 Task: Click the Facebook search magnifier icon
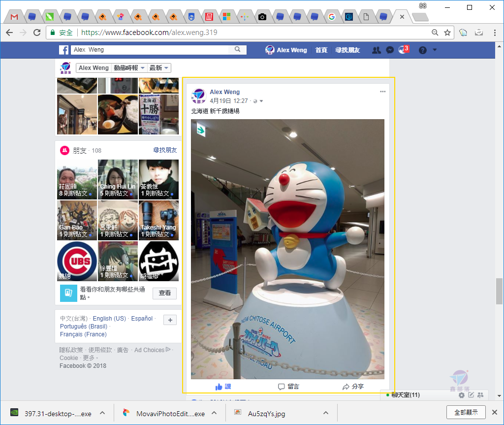tap(238, 50)
